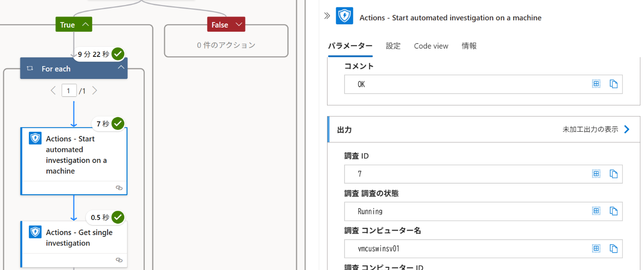
Task: Collapse the True branch
Action: tap(86, 24)
